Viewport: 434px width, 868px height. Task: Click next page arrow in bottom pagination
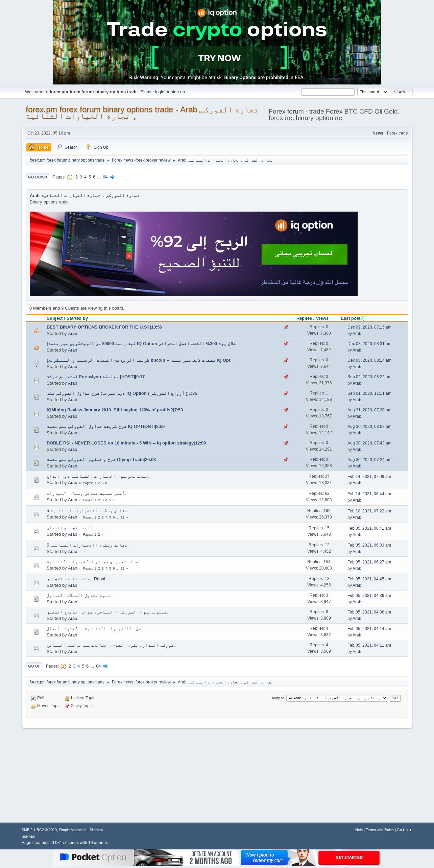(105, 666)
